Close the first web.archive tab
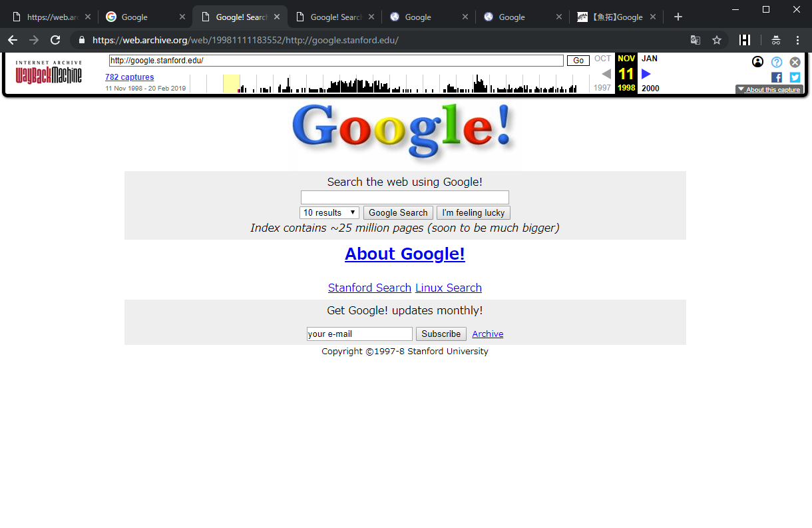Image resolution: width=812 pixels, height=528 pixels. click(87, 17)
